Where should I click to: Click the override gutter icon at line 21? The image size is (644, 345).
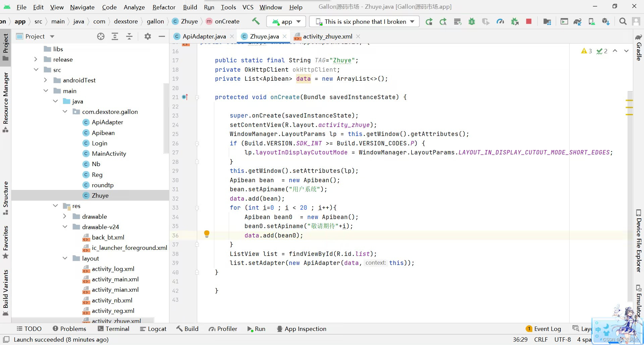click(x=185, y=97)
